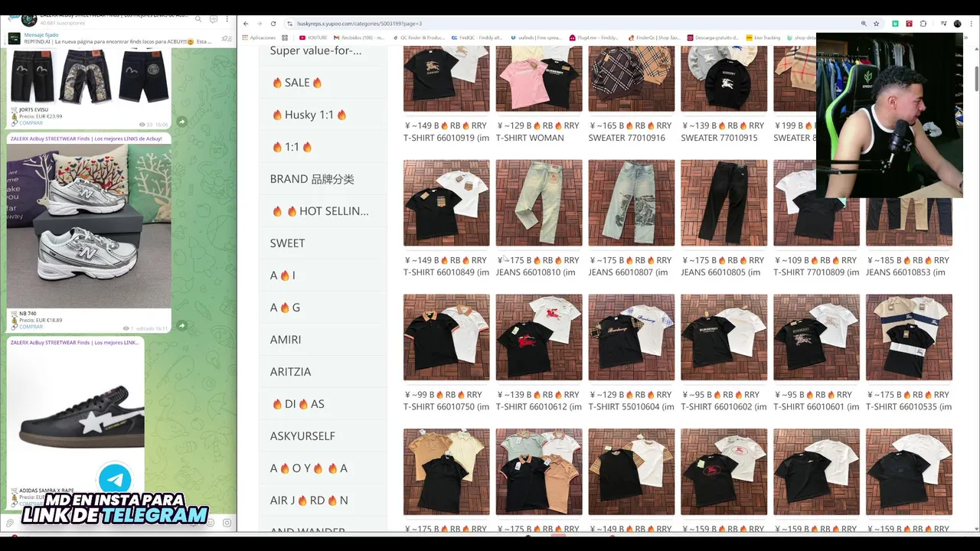Viewport: 980px width, 551px height.
Task: Select the SWEET category
Action: (x=323, y=243)
